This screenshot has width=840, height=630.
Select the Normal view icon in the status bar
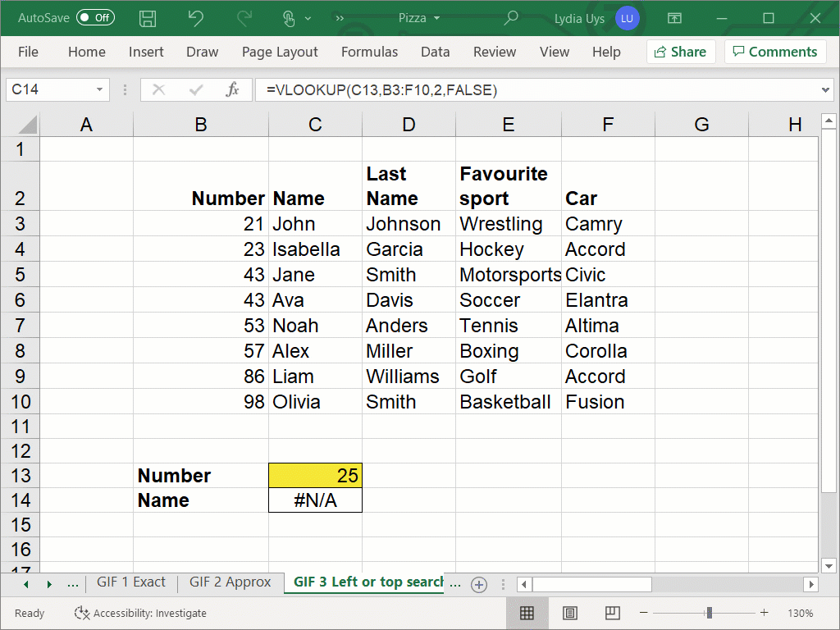(527, 613)
